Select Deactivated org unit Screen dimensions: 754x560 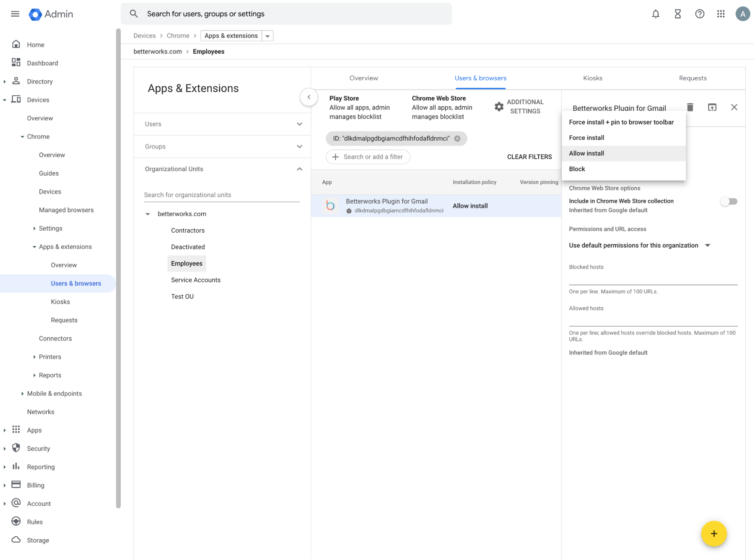coord(188,247)
